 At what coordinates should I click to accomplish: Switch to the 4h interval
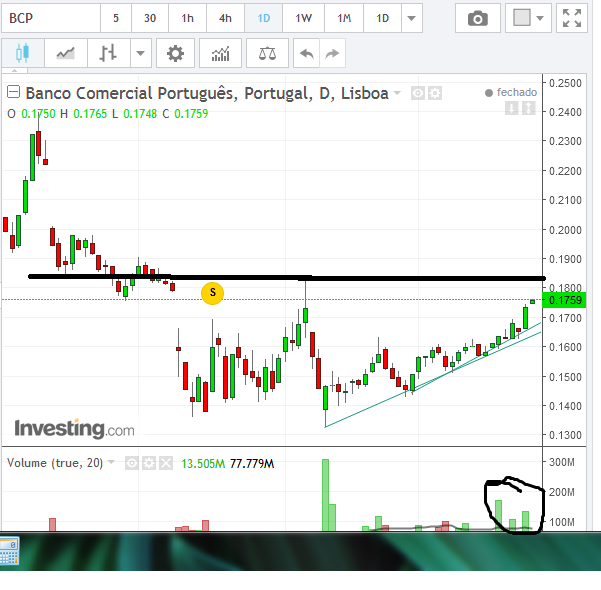pyautogui.click(x=225, y=18)
